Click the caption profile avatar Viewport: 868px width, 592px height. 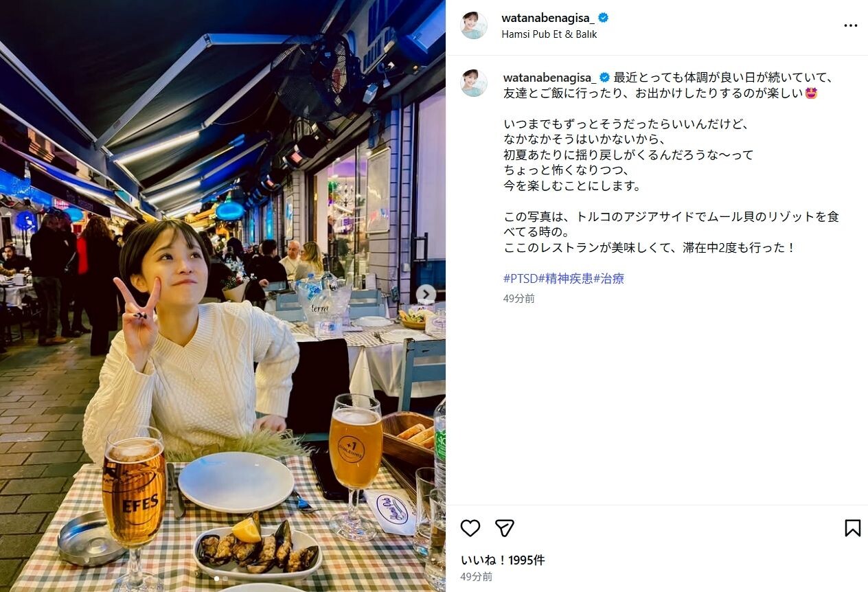[474, 82]
